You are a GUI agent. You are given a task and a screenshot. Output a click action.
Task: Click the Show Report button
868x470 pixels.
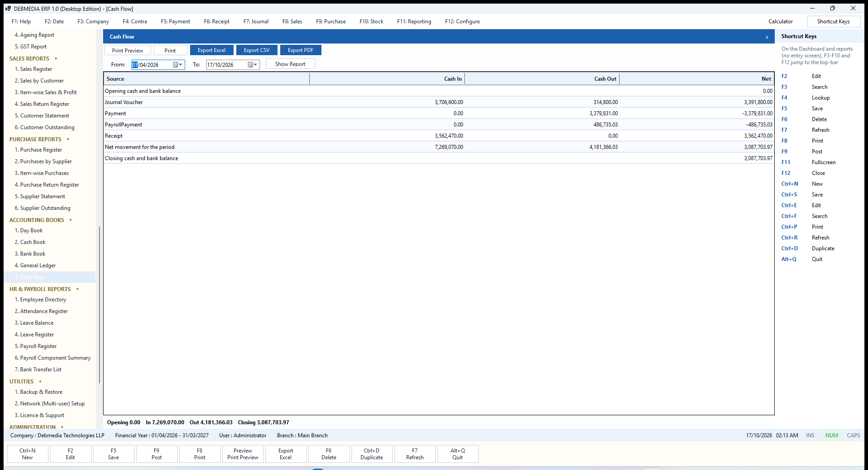[290, 64]
